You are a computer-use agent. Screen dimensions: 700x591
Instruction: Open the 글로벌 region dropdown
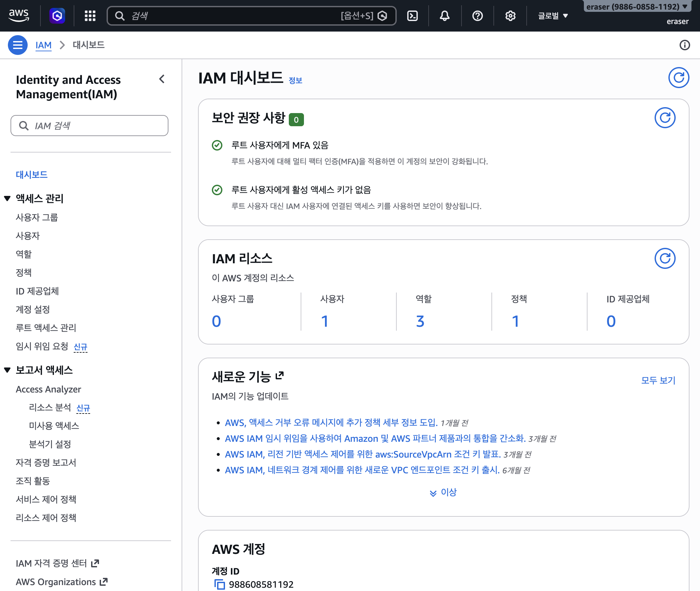click(x=553, y=16)
